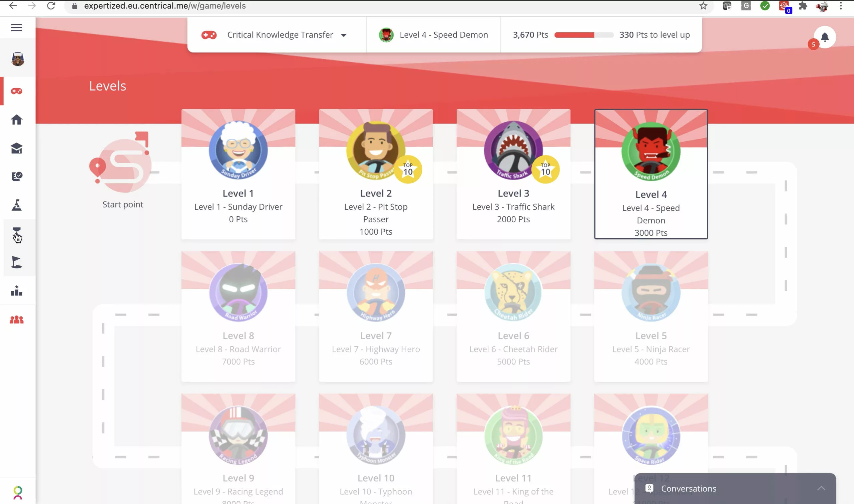The image size is (854, 504).
Task: Select the Level 3 Traffic Shark card
Action: pos(513,174)
